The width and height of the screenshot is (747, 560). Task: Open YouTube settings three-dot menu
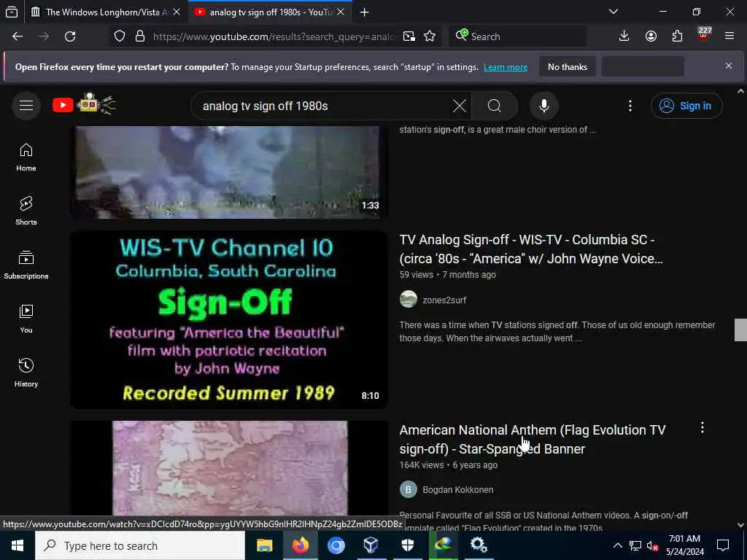pyautogui.click(x=630, y=106)
